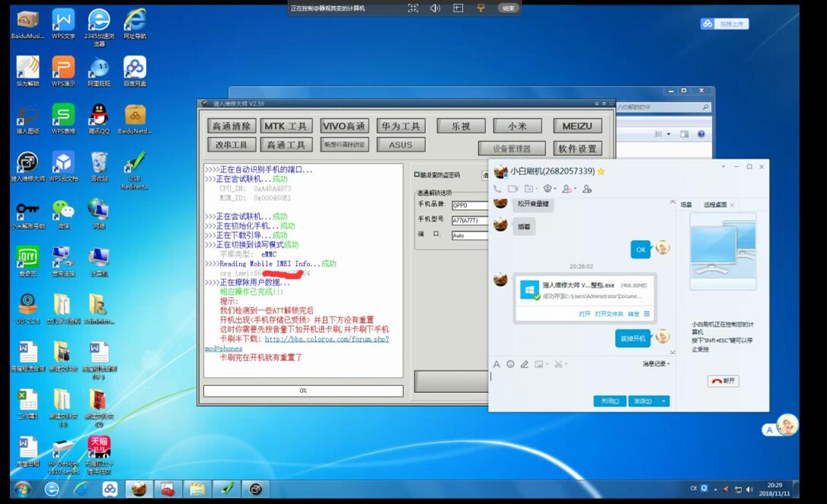Open the 华为工具 tab
Image resolution: width=827 pixels, height=504 pixels.
pyautogui.click(x=401, y=126)
